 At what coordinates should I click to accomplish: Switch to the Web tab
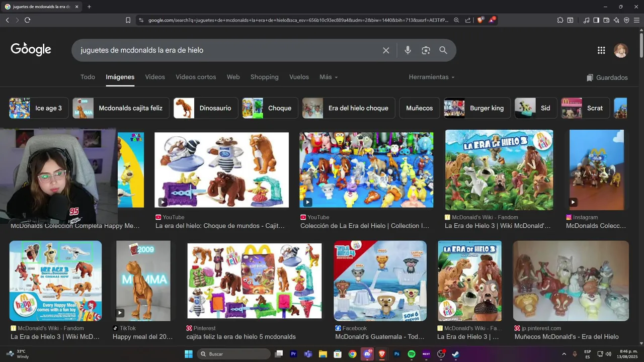[233, 77]
